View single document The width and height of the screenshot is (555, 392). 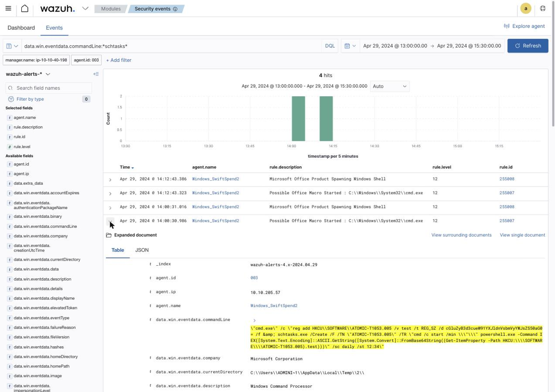point(522,235)
